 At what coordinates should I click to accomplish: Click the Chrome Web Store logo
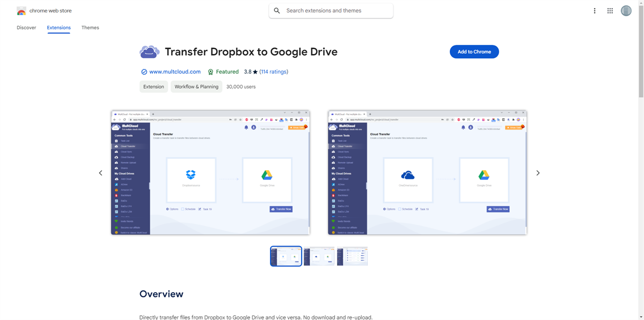point(21,11)
